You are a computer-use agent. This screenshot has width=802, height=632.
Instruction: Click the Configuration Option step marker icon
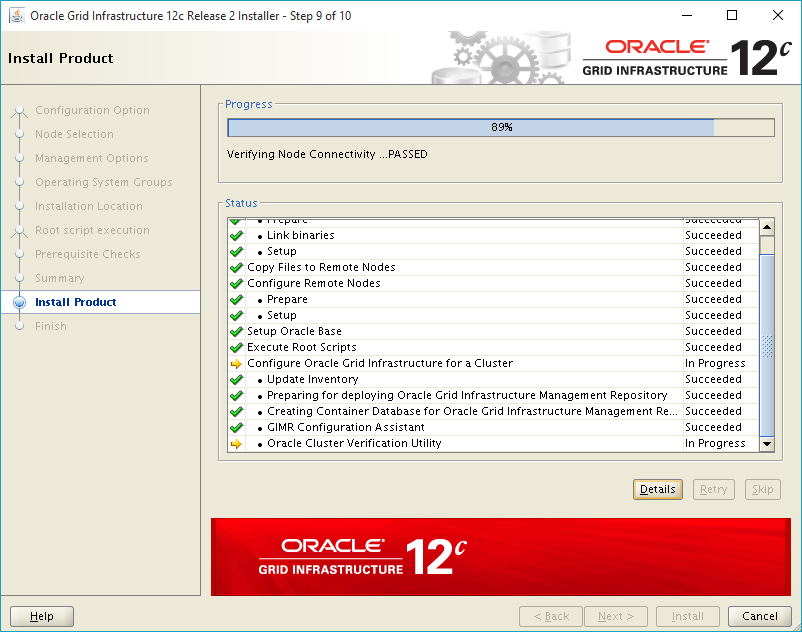(19, 110)
